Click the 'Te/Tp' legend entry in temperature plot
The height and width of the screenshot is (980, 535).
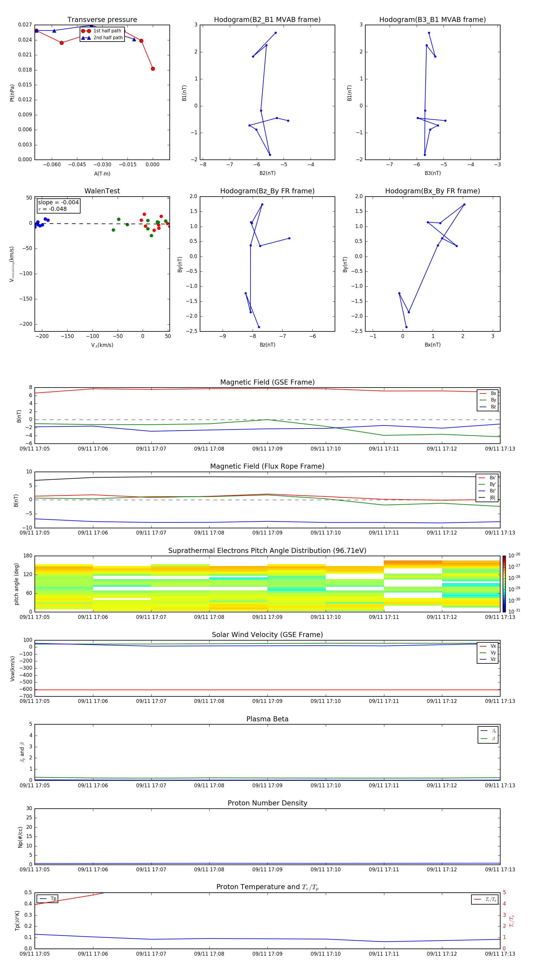point(485,899)
